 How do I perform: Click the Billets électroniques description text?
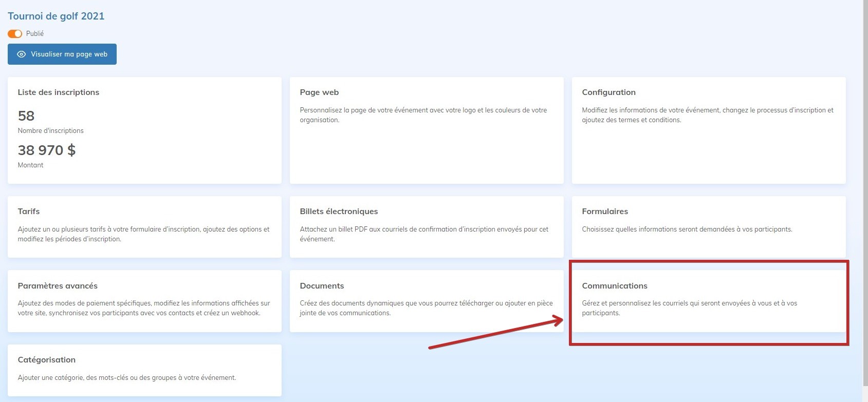tap(424, 234)
